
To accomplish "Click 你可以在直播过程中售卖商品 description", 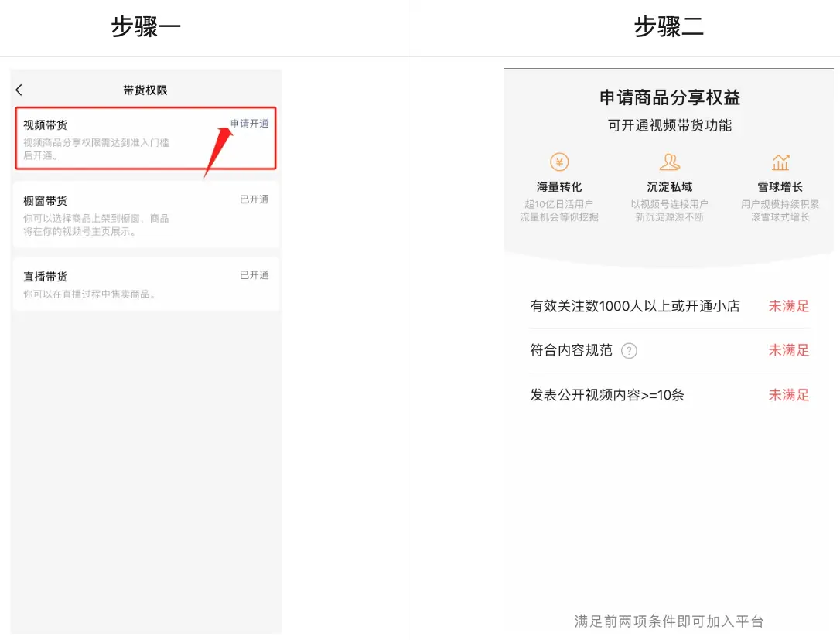I will coord(90,294).
